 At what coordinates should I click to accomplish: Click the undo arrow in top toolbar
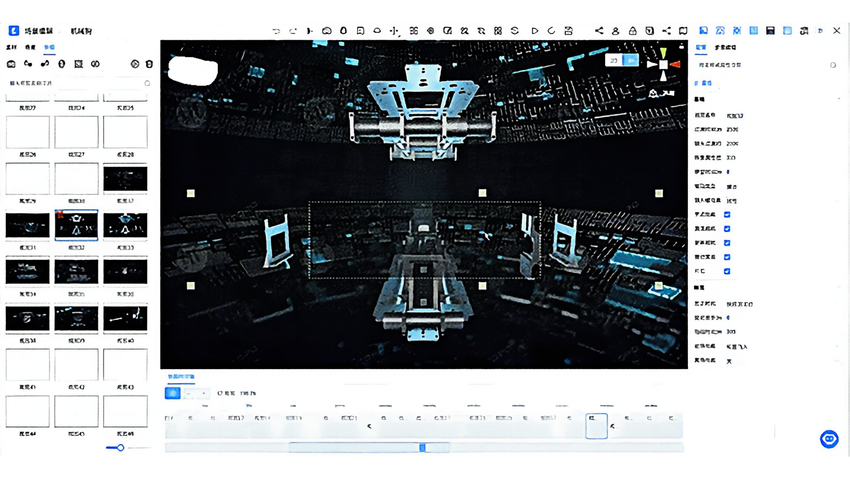[x=276, y=31]
